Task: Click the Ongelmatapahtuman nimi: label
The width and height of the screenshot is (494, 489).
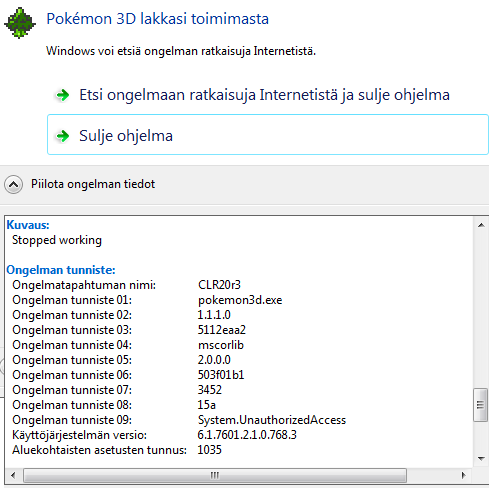Action: 84,285
